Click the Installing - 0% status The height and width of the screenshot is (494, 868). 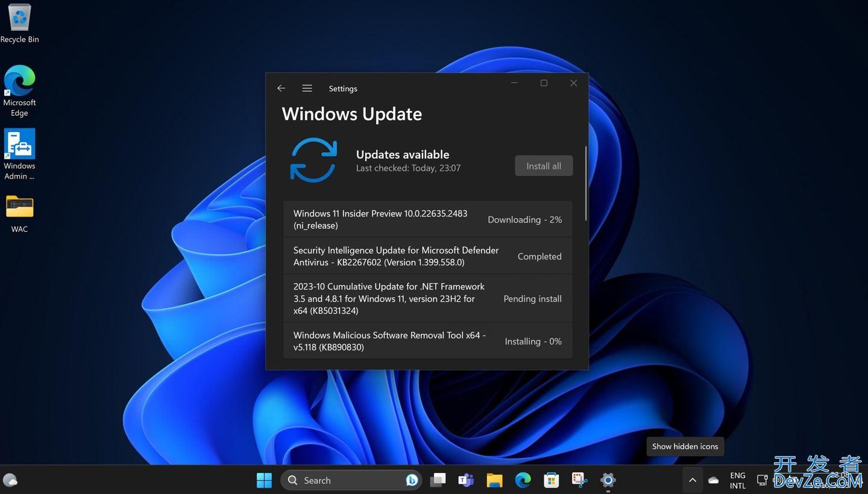click(x=533, y=341)
